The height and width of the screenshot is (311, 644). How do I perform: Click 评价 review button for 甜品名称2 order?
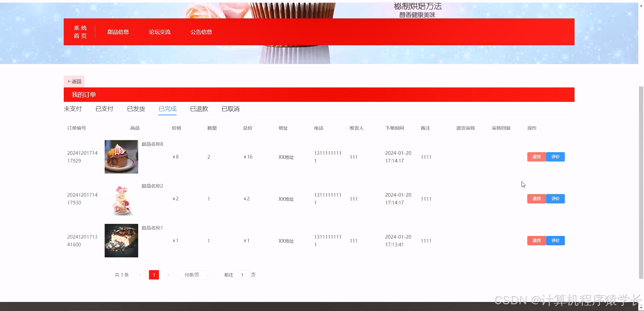555,199
